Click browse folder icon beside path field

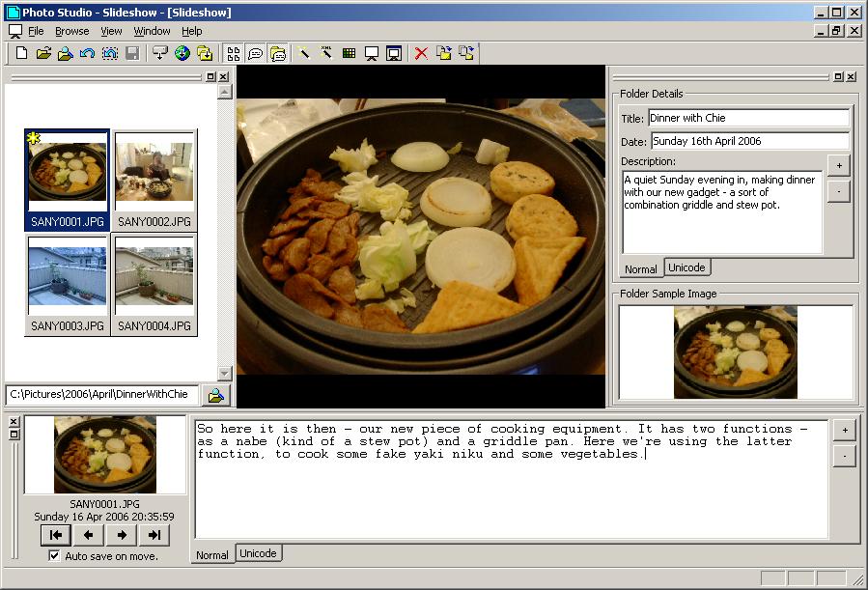(215, 395)
